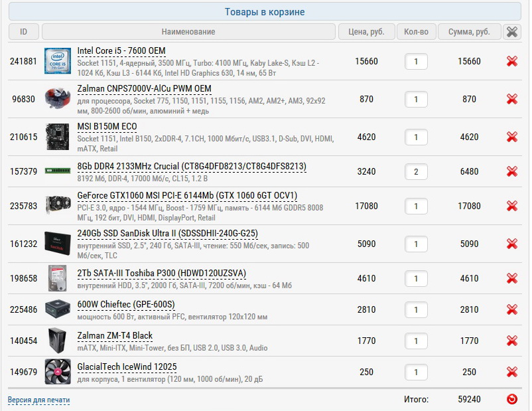Click product ID 241881
The image size is (532, 411).
pos(23,61)
